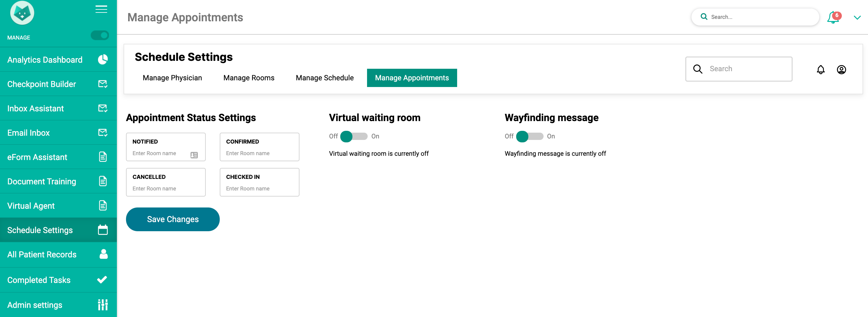Click the All Patient Records person icon
Viewport: 868px width, 317px height.
pos(103,254)
